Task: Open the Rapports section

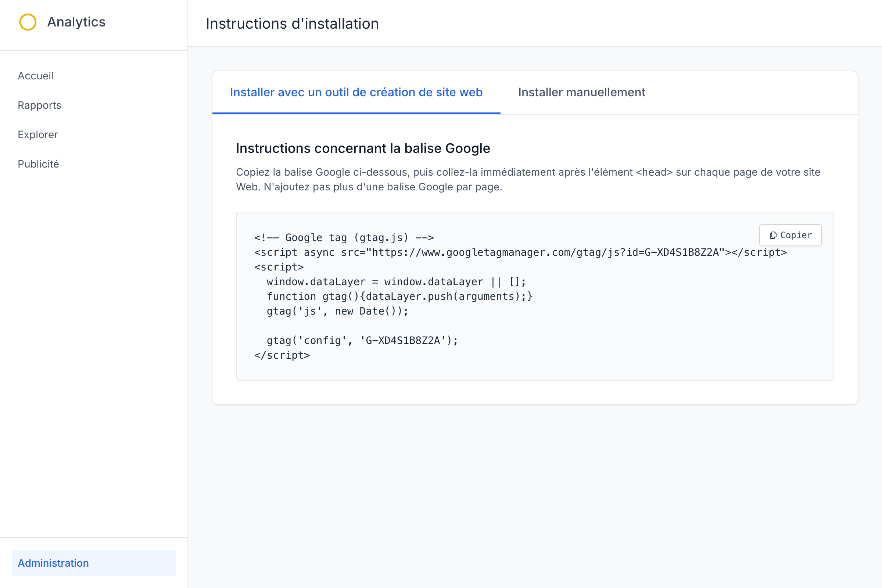Action: tap(39, 105)
